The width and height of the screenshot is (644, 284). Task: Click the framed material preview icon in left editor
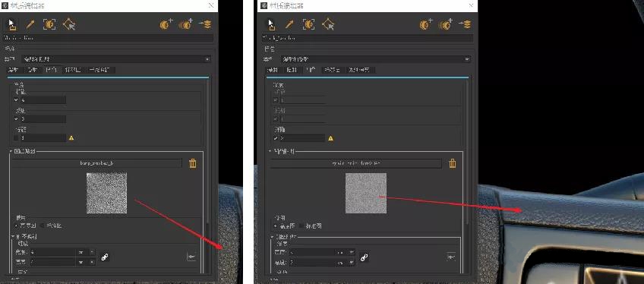49,24
